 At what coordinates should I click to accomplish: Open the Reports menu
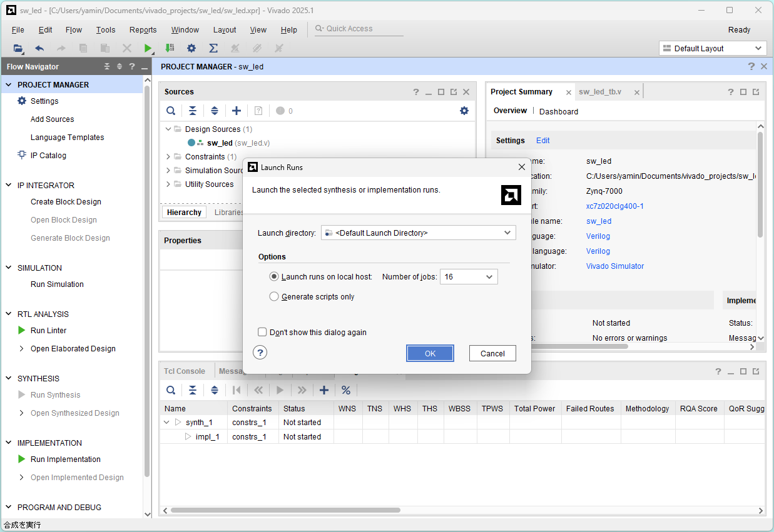click(x=143, y=30)
